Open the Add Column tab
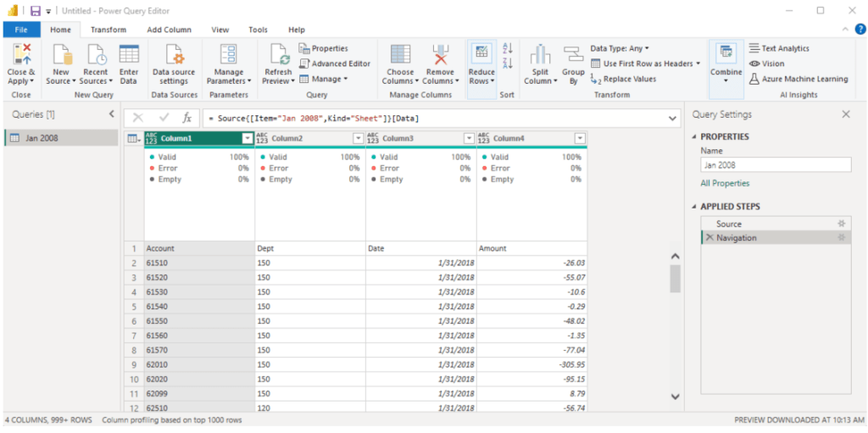The height and width of the screenshot is (433, 868). [x=170, y=30]
